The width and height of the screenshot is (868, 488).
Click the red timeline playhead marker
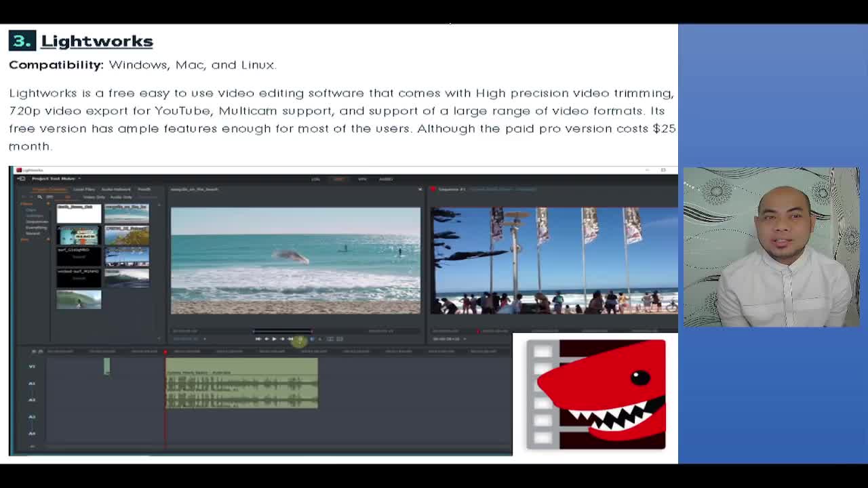point(165,352)
